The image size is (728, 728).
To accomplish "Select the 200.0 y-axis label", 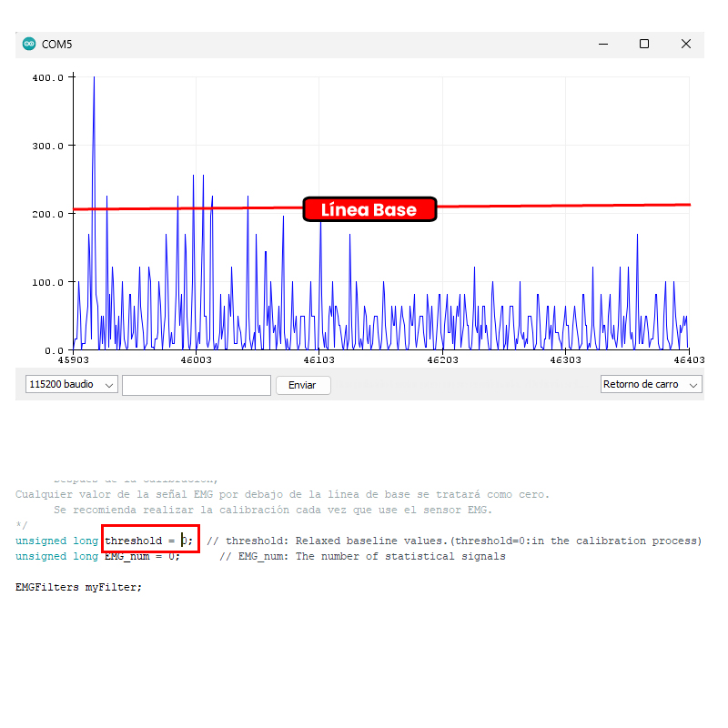I will pos(47,214).
